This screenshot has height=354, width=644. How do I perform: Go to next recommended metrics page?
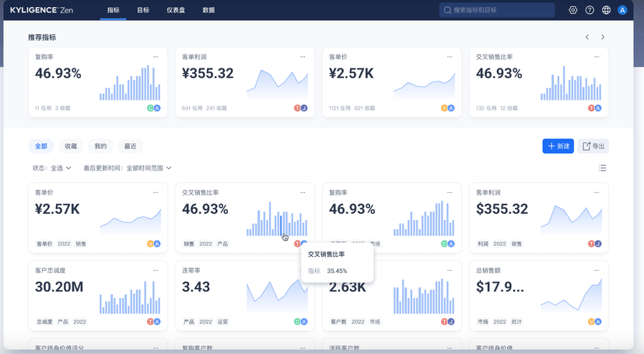tap(602, 37)
